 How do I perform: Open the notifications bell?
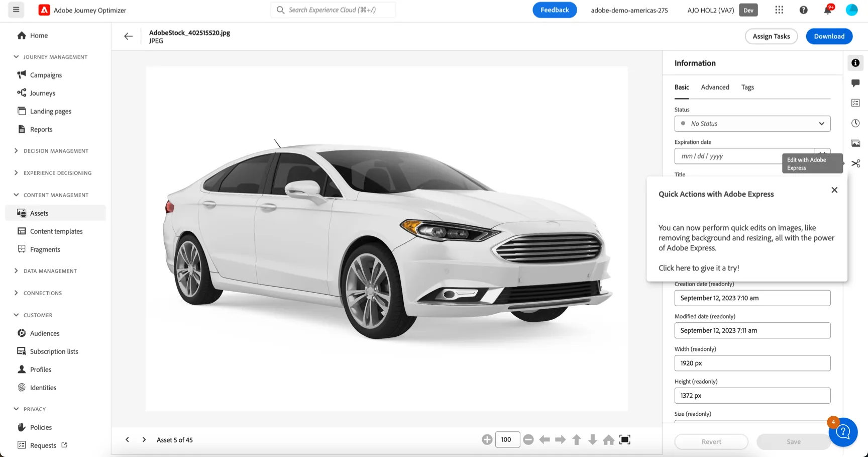click(x=828, y=10)
